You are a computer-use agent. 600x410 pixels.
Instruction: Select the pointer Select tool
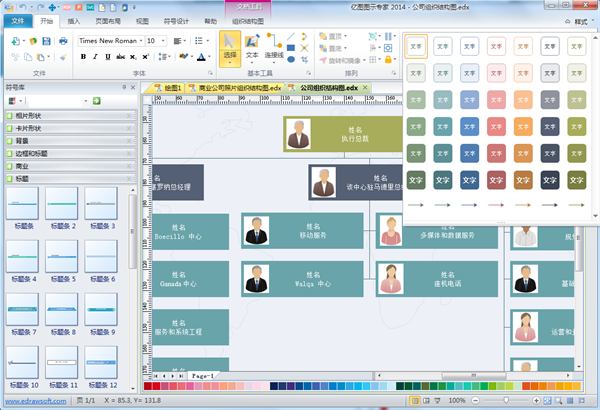[230, 48]
